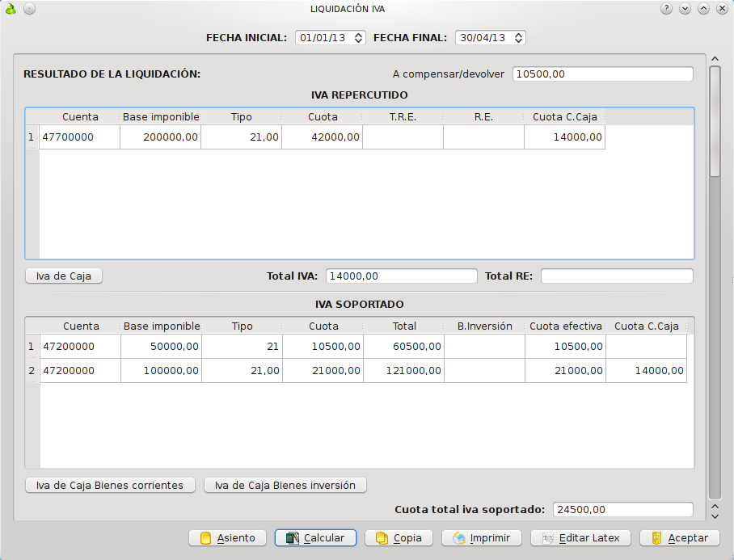Select the 10500,00 cuota efectiva cell
Image resolution: width=734 pixels, height=560 pixels.
[x=566, y=346]
